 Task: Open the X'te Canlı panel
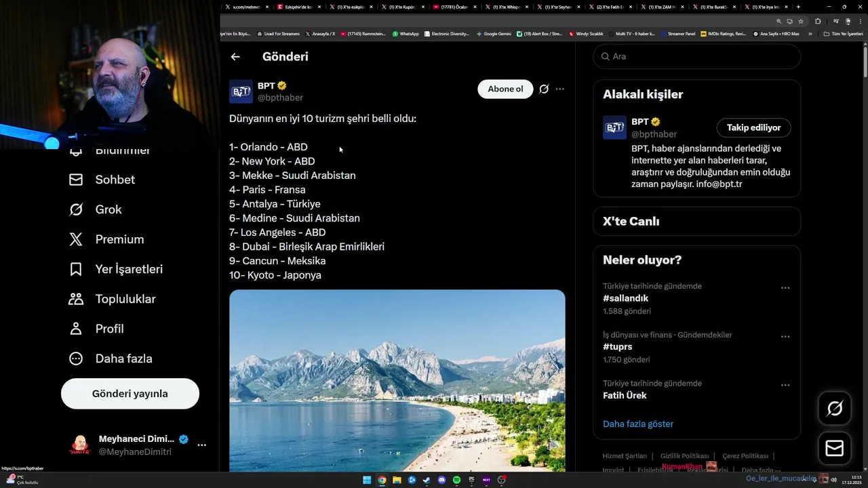coord(697,222)
